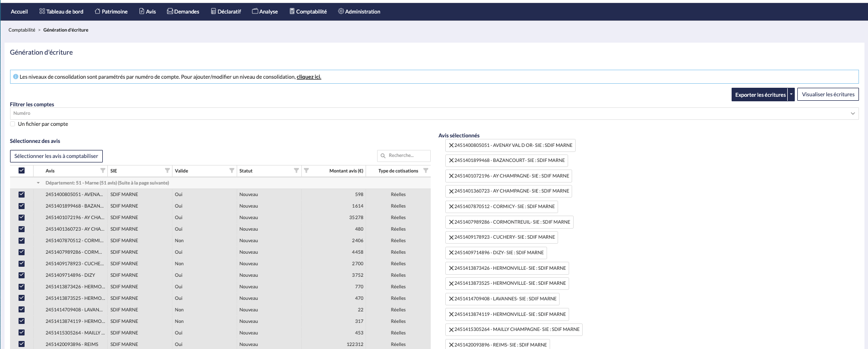Screen dimensions: 868x349
Task: Collapse the Département 51 - Marne group
Action: tap(38, 183)
